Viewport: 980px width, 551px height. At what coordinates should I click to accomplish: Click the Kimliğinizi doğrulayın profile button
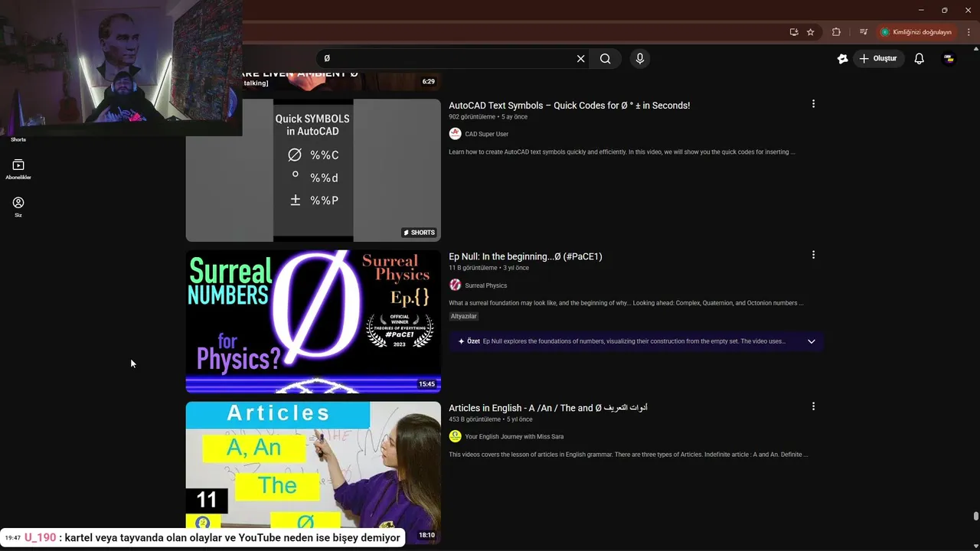pos(916,32)
